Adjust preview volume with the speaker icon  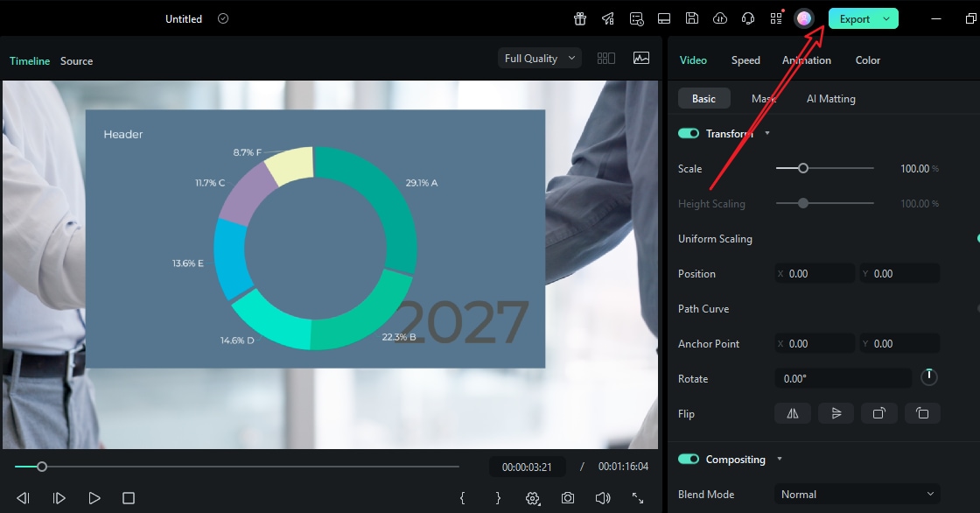pos(602,497)
